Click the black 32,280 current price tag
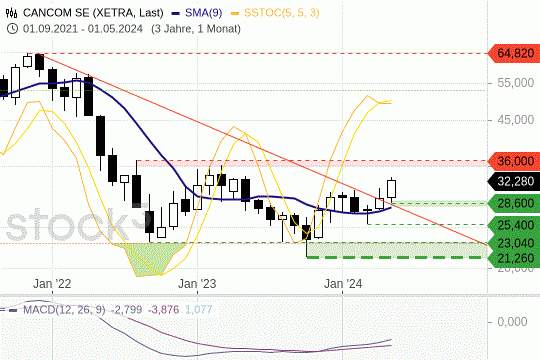Viewport: 540px width, 360px height. [514, 181]
